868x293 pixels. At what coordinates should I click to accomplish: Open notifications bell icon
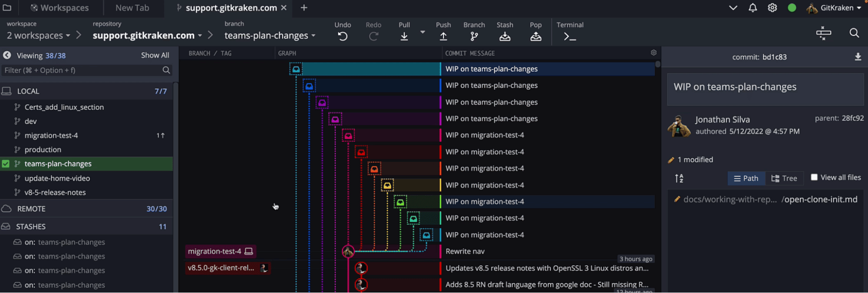pyautogui.click(x=752, y=8)
